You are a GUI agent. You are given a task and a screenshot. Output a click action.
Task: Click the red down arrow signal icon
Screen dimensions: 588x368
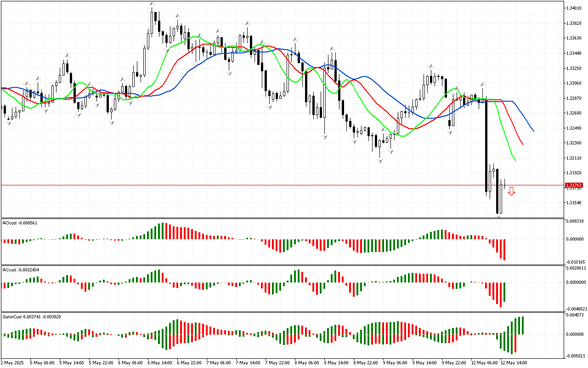511,191
